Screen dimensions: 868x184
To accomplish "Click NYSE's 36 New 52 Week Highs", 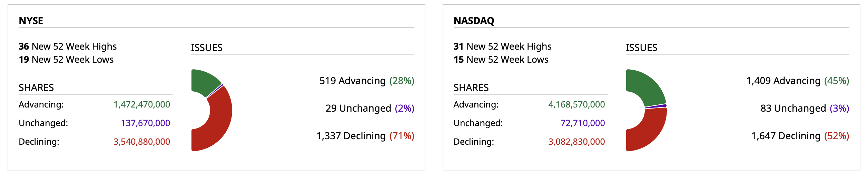I will pos(68,46).
